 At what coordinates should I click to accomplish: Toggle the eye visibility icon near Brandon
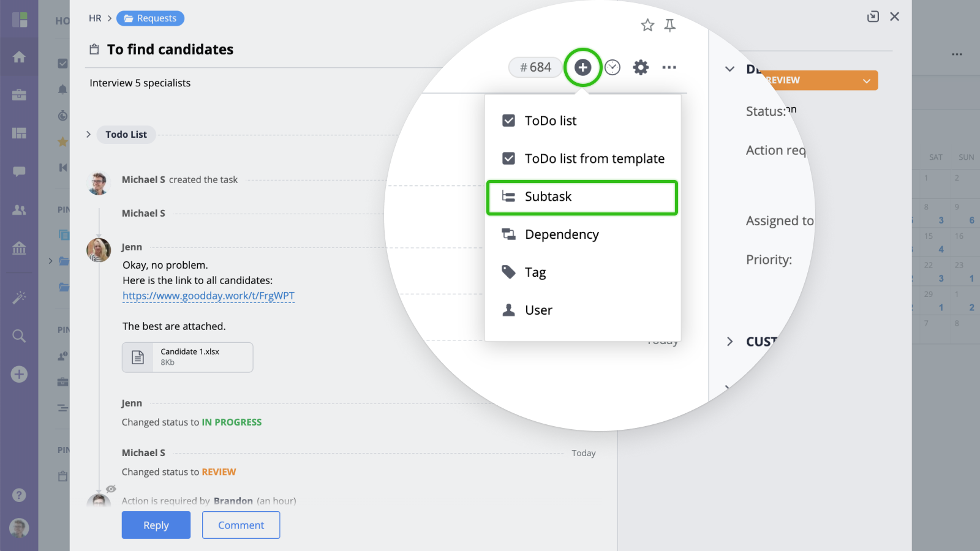pos(111,489)
